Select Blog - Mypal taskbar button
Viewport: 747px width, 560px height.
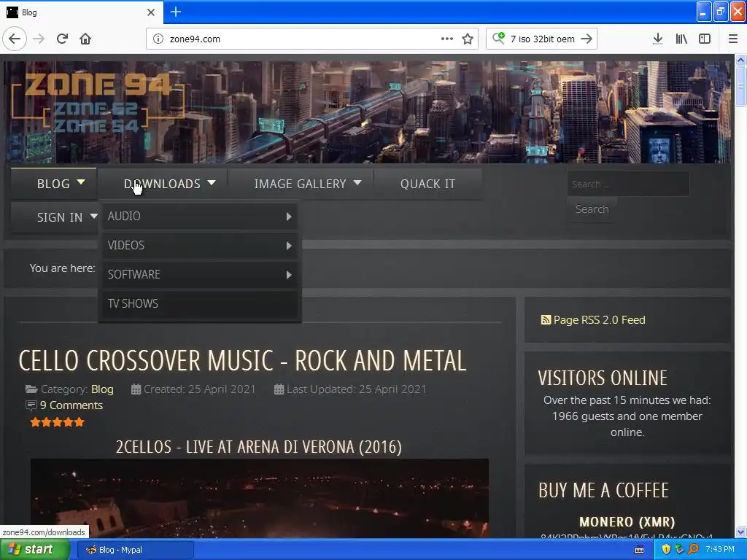(135, 550)
